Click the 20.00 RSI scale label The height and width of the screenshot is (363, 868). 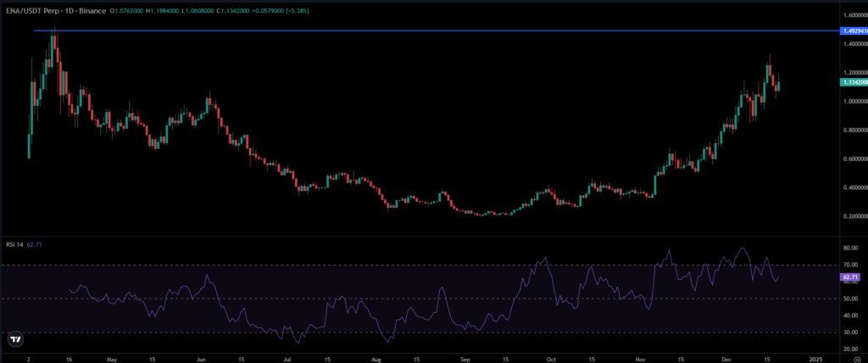pyautogui.click(x=850, y=349)
